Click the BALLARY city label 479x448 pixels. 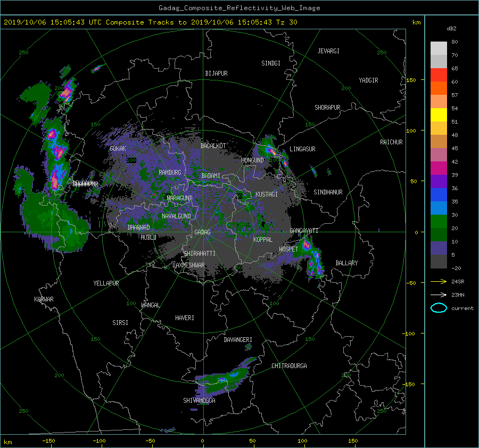coord(346,263)
